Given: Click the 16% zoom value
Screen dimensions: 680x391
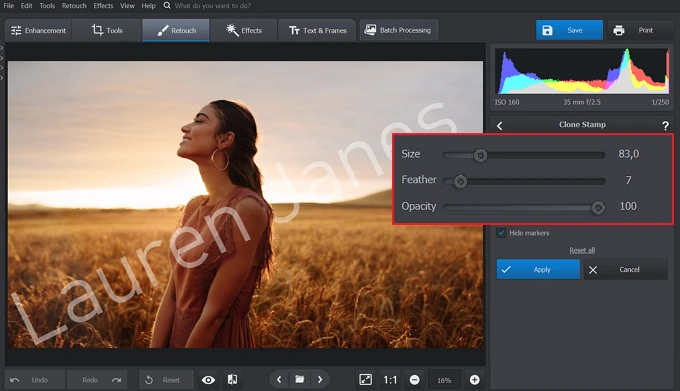Looking at the screenshot, I should [x=444, y=380].
